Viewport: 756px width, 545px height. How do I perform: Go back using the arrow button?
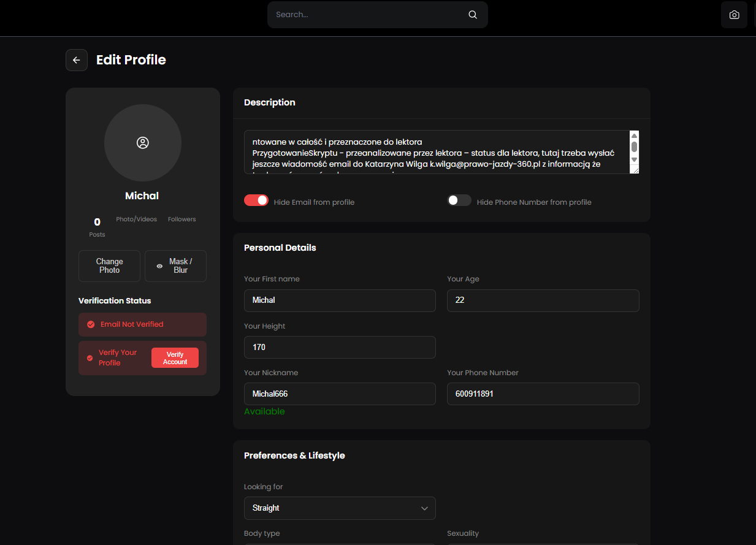click(77, 60)
